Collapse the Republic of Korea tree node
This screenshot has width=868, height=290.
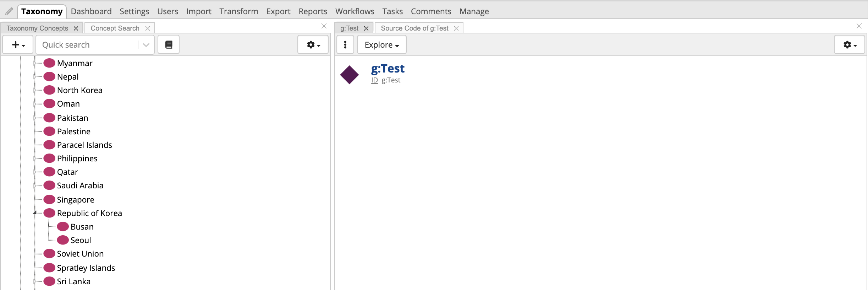click(35, 213)
